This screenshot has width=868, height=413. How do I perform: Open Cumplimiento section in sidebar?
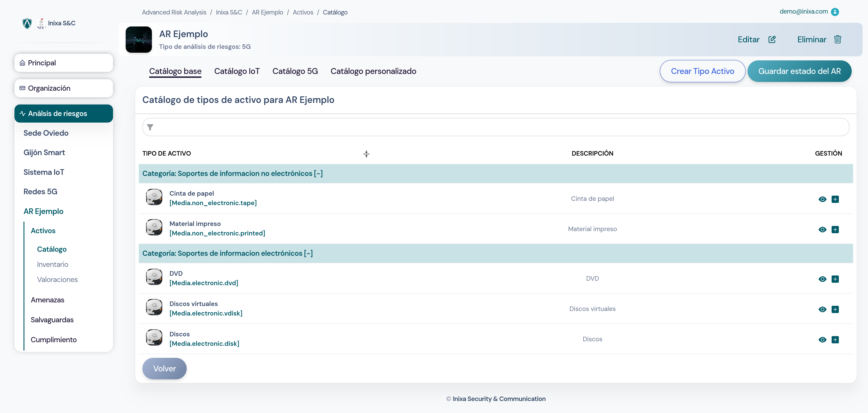point(54,339)
